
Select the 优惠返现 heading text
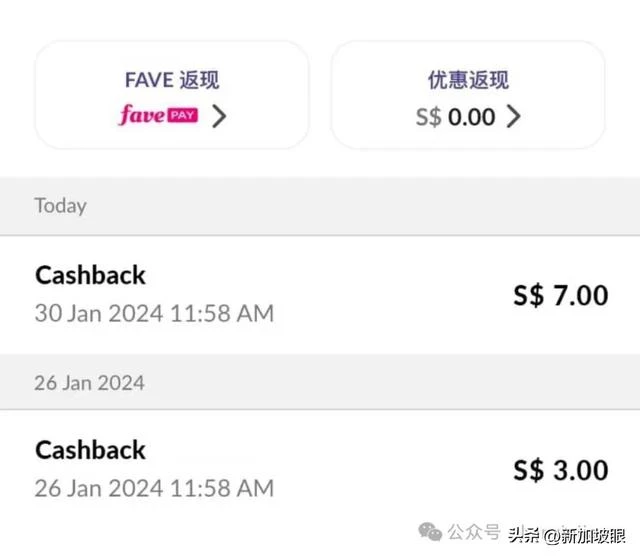click(468, 80)
